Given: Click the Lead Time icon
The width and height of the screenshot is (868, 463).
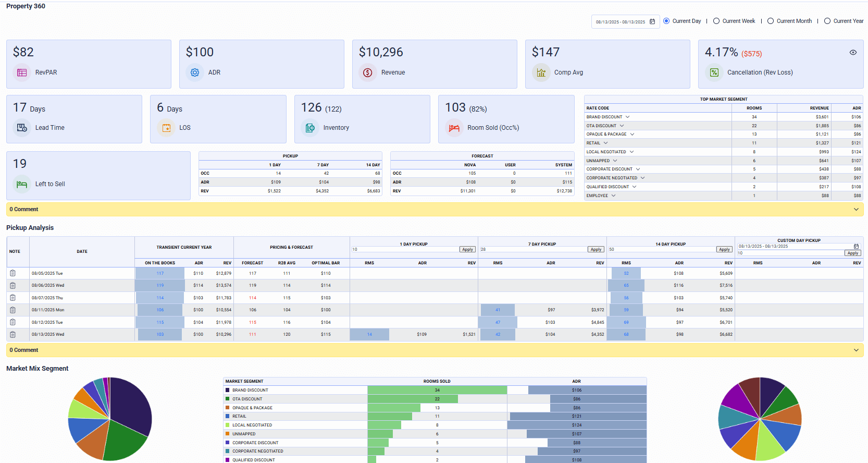Looking at the screenshot, I should coord(22,128).
